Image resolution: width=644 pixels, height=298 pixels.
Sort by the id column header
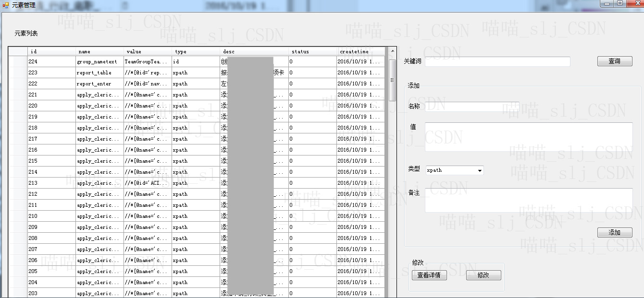(51, 51)
